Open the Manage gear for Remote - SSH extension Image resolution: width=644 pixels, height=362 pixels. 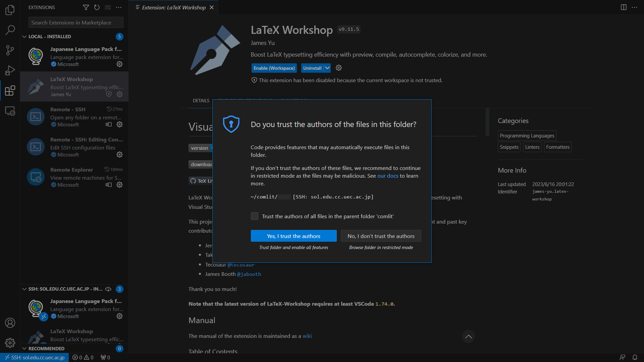(x=119, y=124)
